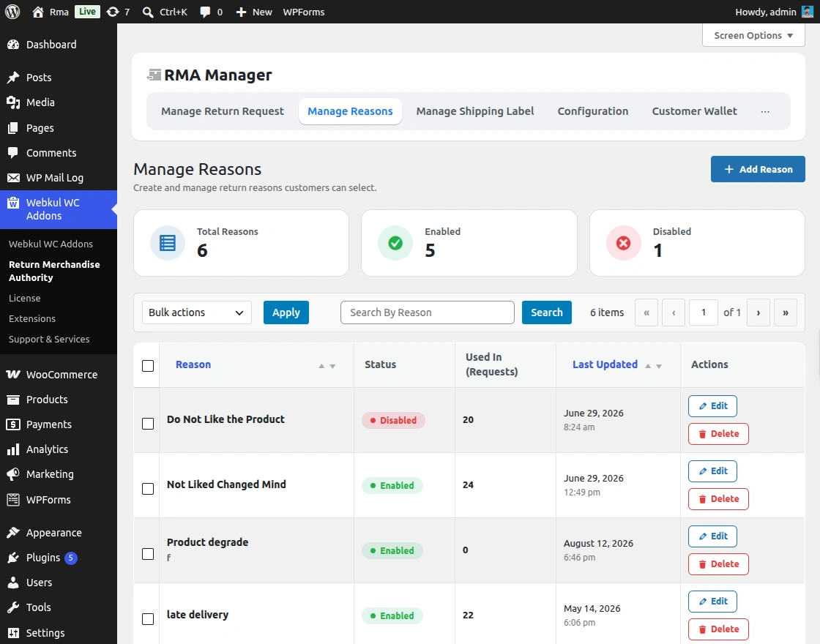
Task: Click the Apply bulk action button
Action: 286,312
